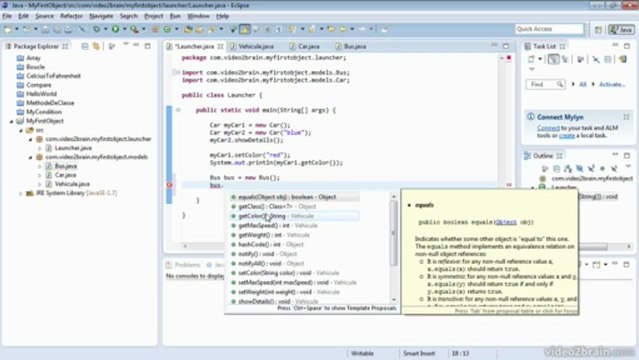Expand the Bus.java tree node

[x=40, y=166]
